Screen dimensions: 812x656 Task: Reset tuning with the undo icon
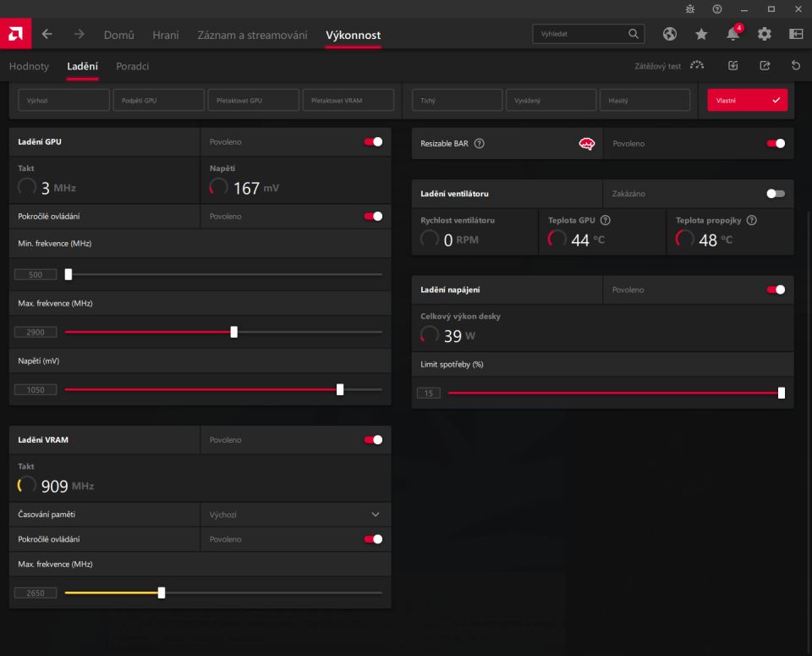click(796, 65)
